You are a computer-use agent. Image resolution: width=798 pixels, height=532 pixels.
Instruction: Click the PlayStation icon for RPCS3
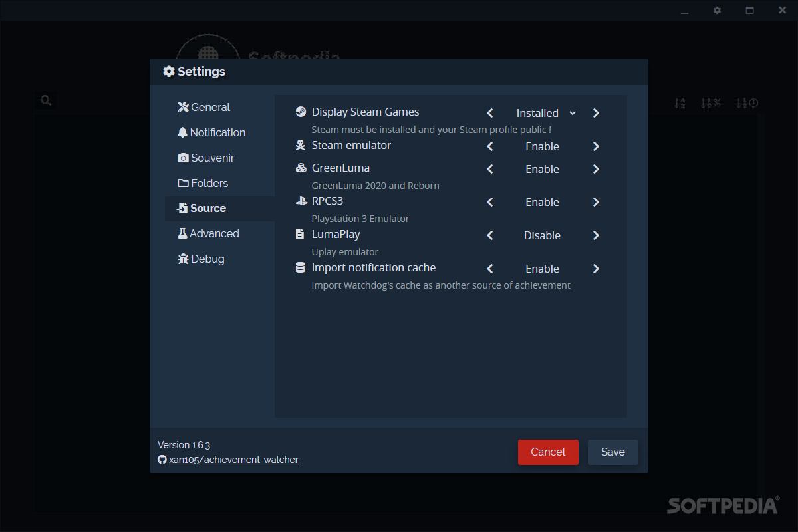click(x=301, y=201)
